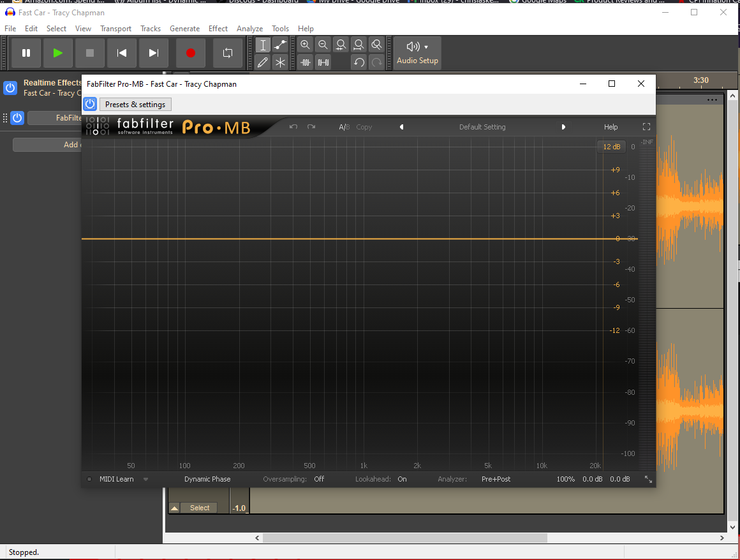Click the 3:30 timeline marker
Image resolution: width=740 pixels, height=560 pixels.
pos(701,80)
